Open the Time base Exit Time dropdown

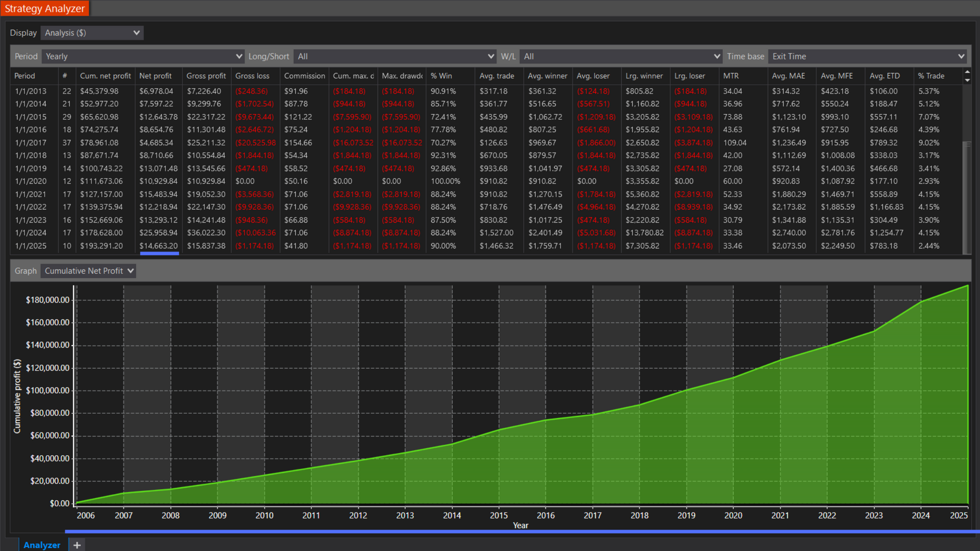click(868, 56)
